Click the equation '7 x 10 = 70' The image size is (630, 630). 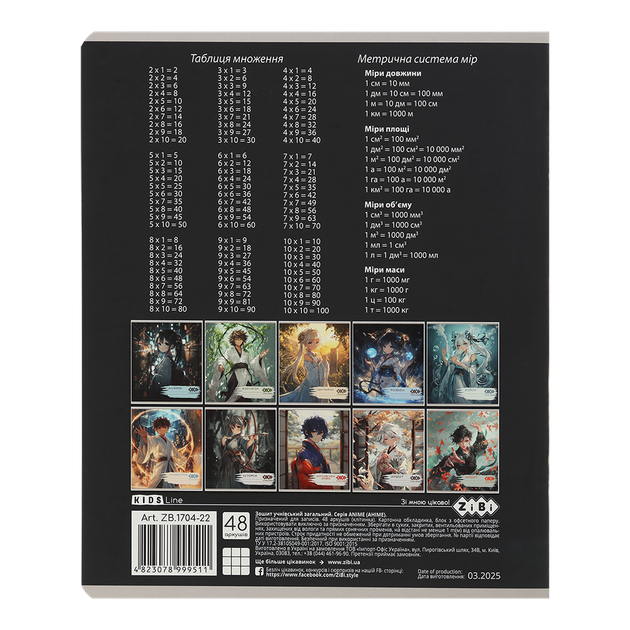coord(302,226)
